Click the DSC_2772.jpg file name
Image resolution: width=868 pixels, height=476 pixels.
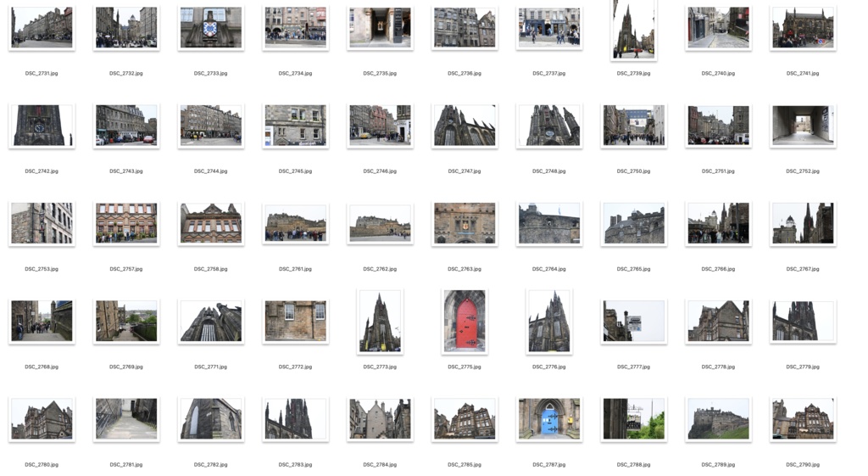coord(295,367)
